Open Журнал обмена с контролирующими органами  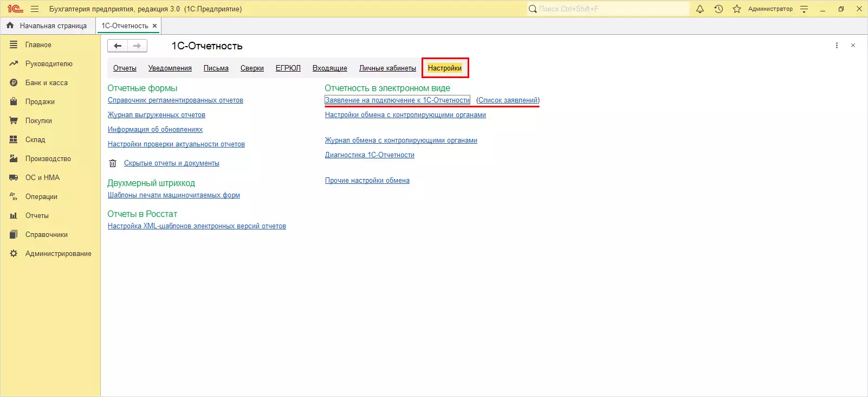click(x=401, y=140)
